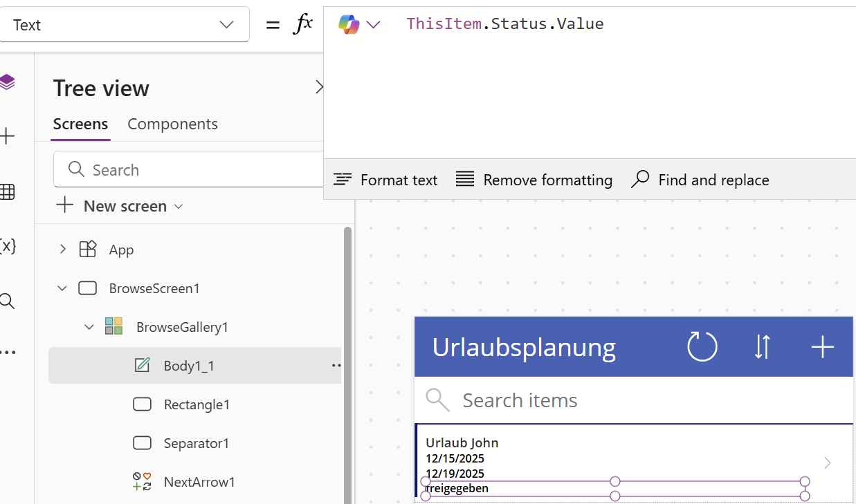The width and height of the screenshot is (856, 504).
Task: Click the Tree view icon in left rail
Action: [8, 82]
